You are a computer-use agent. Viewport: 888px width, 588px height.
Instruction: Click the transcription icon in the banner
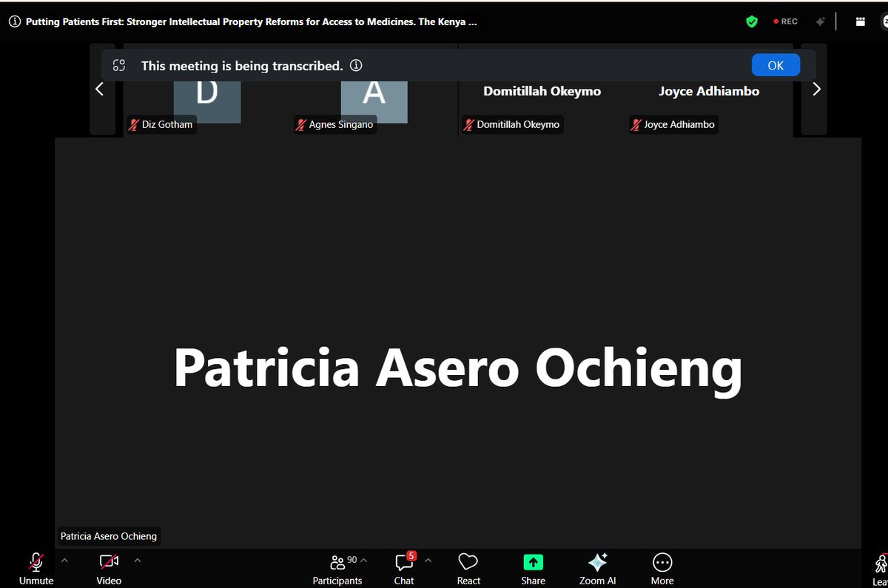(x=119, y=65)
